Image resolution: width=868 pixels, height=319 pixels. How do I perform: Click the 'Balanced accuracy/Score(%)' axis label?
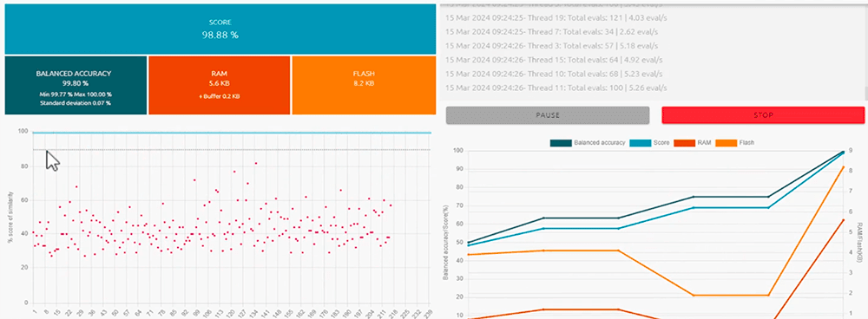pos(445,242)
